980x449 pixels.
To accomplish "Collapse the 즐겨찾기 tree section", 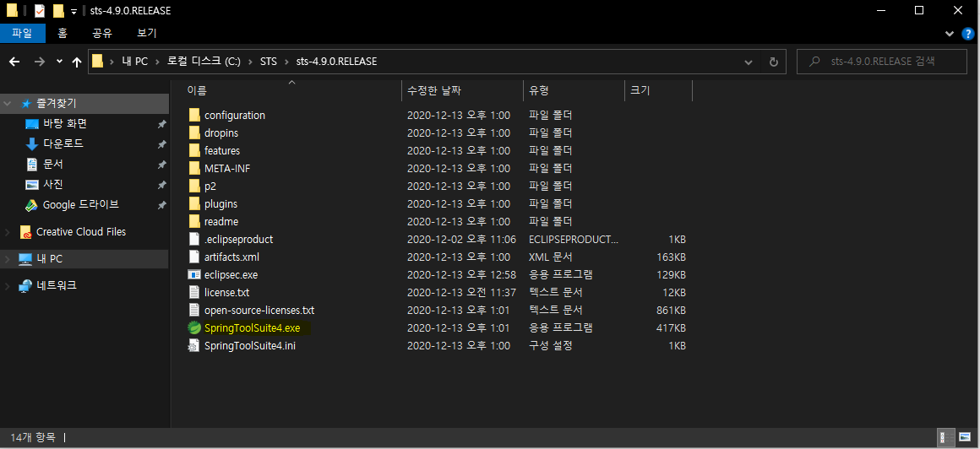I will [x=8, y=104].
